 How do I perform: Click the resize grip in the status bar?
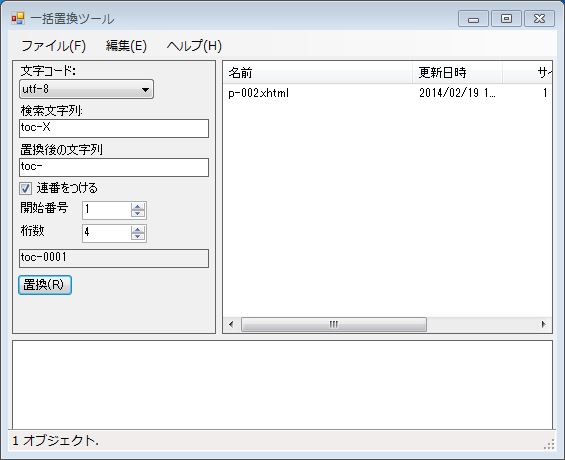pos(549,445)
